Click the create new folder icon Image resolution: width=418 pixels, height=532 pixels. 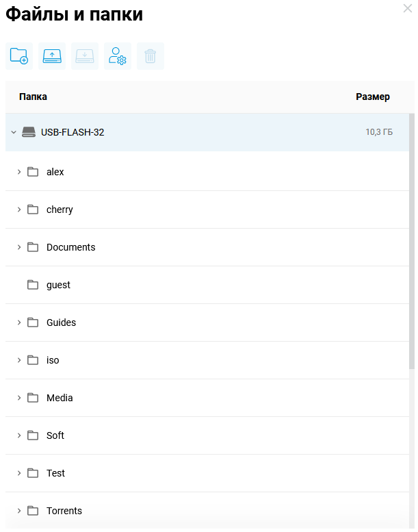(19, 56)
